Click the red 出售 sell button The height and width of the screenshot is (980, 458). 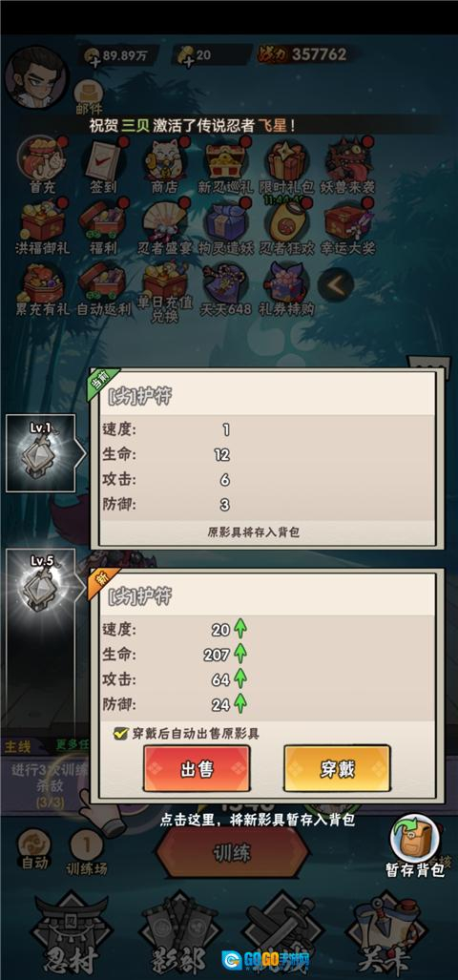click(197, 769)
